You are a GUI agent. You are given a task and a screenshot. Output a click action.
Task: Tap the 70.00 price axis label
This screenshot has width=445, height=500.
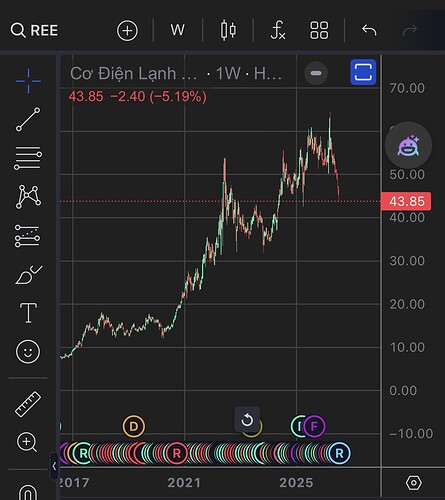(407, 88)
